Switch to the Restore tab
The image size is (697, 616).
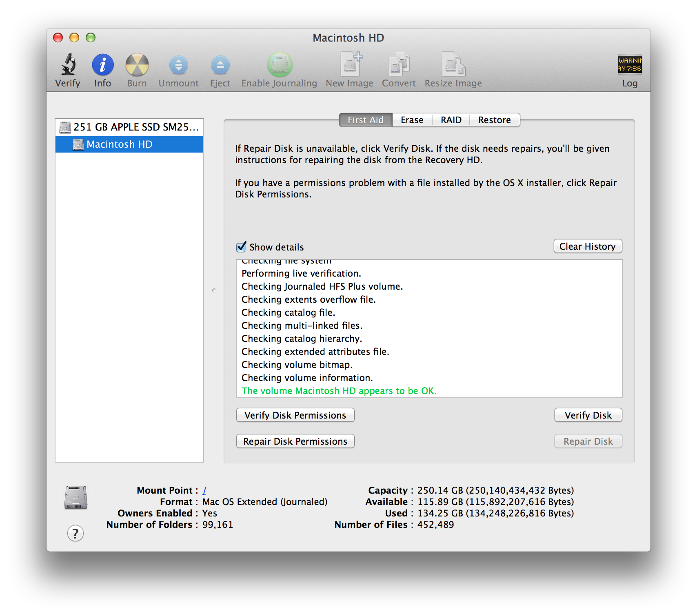pos(495,120)
